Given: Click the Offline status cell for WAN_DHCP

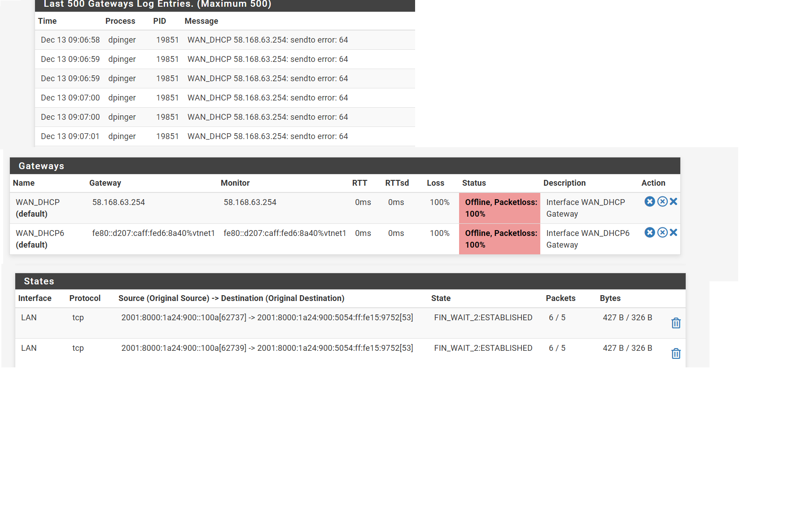Looking at the screenshot, I should (x=499, y=208).
